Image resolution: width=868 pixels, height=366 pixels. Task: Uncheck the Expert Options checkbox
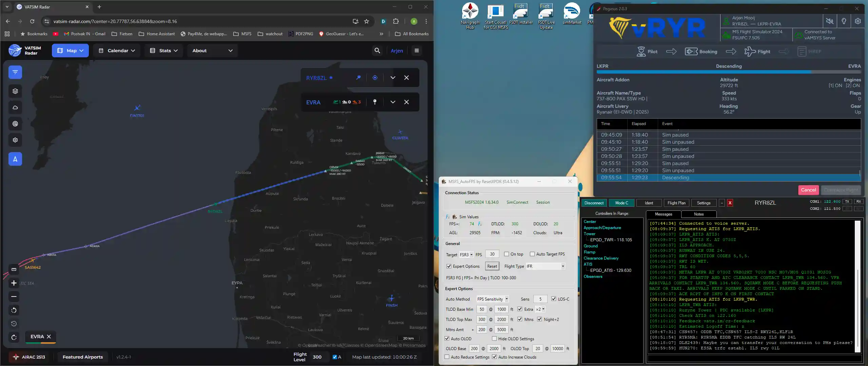[449, 266]
